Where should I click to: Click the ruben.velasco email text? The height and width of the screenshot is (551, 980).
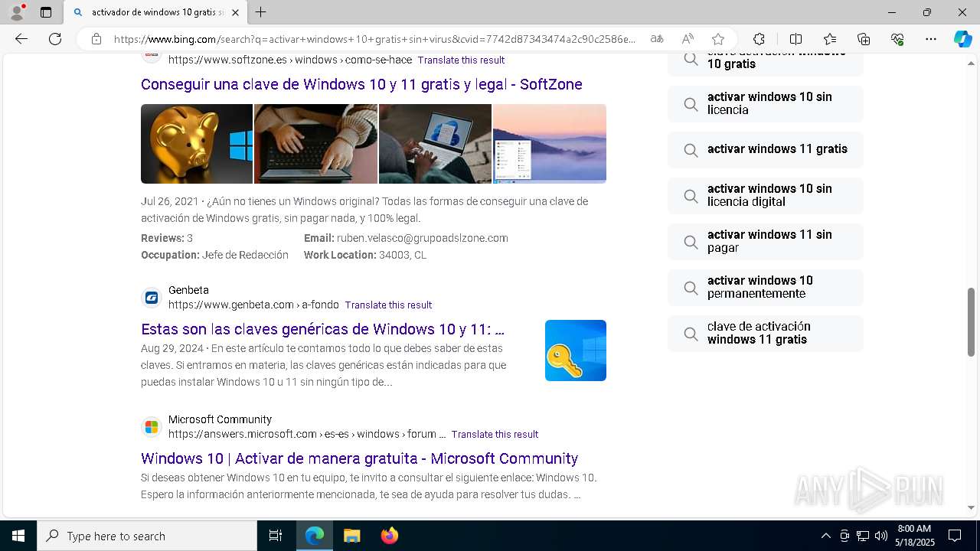[423, 238]
